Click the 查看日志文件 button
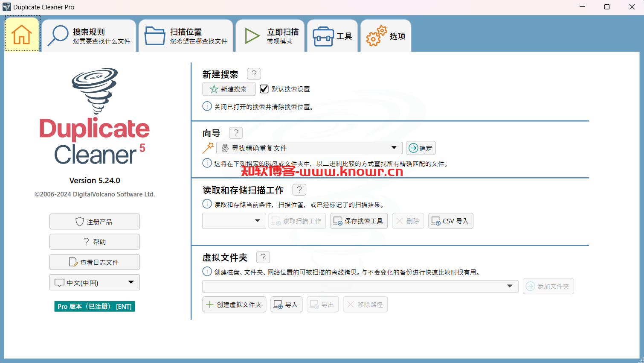Screen dimensions: 644x363 (95, 262)
